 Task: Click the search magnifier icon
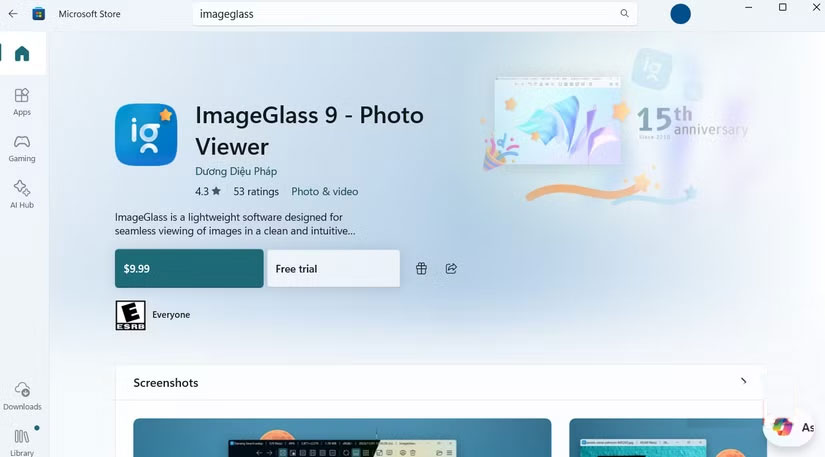point(624,14)
